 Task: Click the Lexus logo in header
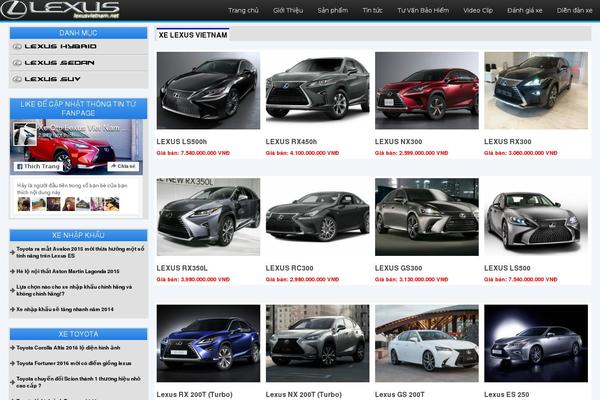click(x=60, y=10)
